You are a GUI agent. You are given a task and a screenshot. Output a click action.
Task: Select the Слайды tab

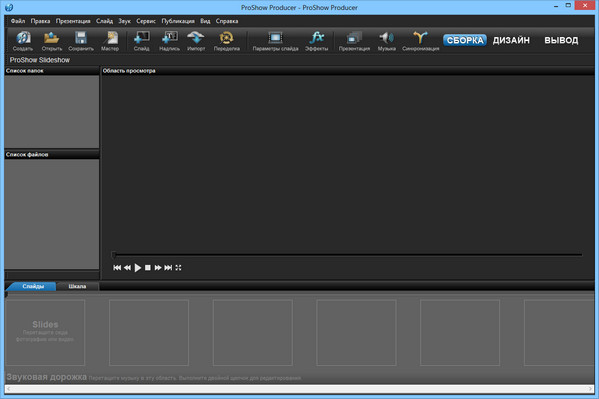(x=32, y=286)
